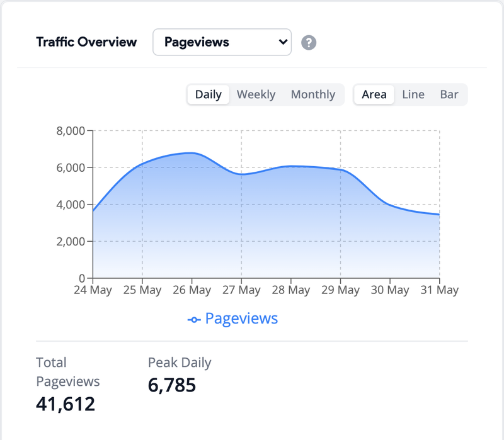Click the 6,000 y-axis label
This screenshot has width=504, height=440.
coord(71,167)
